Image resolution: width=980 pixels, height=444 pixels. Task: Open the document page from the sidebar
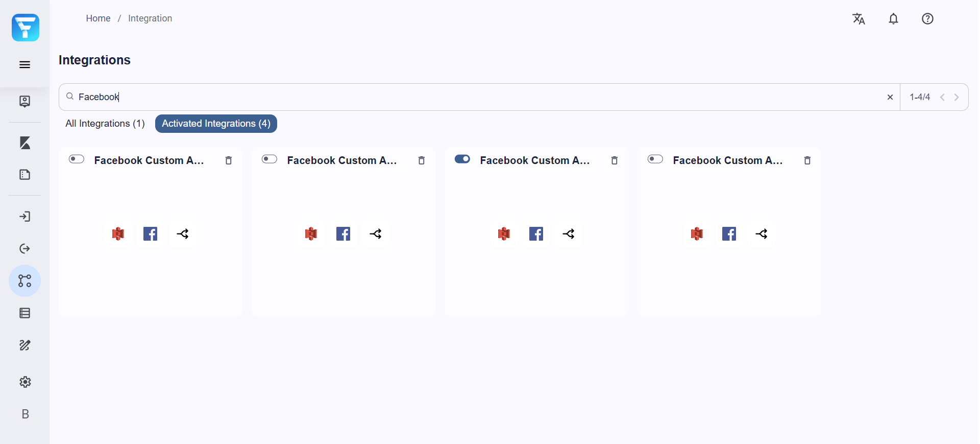point(24,174)
